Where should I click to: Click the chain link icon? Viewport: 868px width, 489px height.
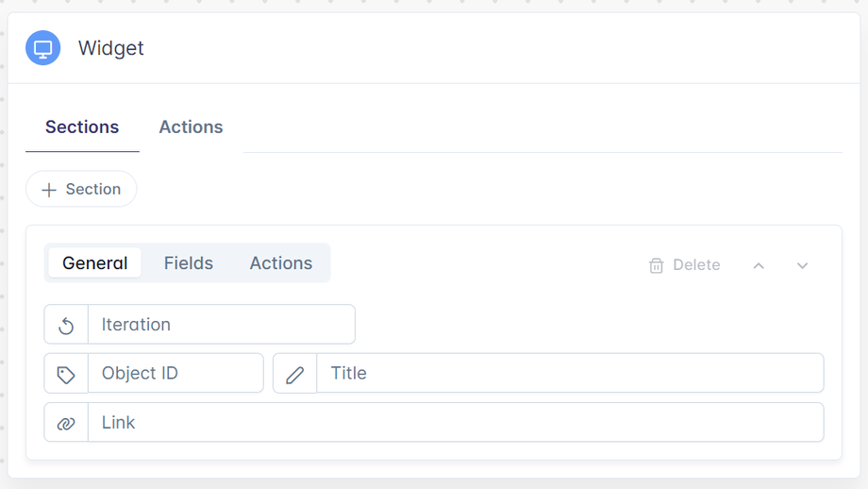(x=66, y=423)
